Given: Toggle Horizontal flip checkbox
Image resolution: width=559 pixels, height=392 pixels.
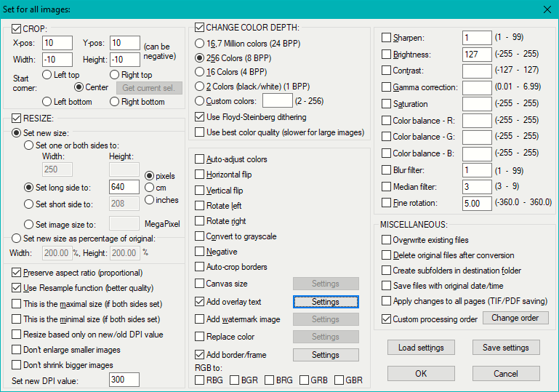Looking at the screenshot, I should point(201,175).
